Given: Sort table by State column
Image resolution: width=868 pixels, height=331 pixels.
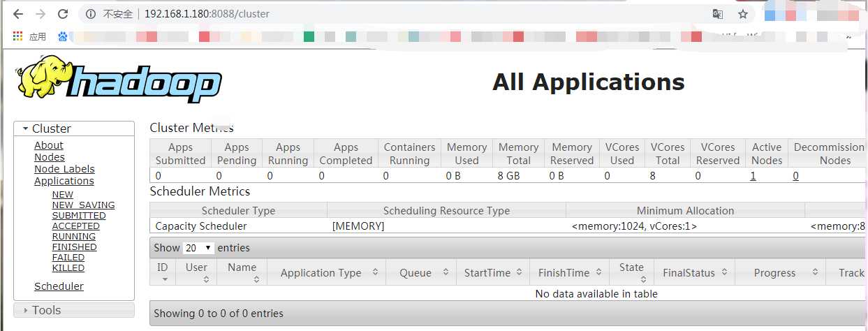Looking at the screenshot, I should (x=631, y=272).
